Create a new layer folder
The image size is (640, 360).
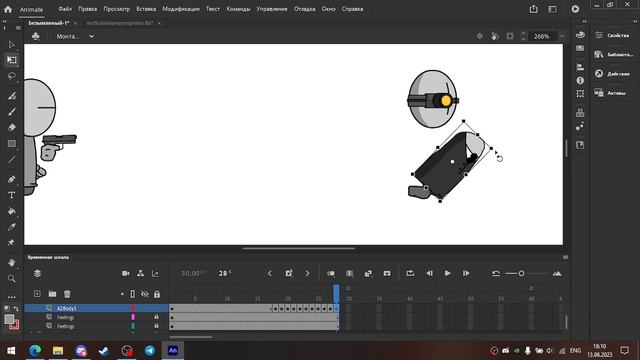point(52,294)
